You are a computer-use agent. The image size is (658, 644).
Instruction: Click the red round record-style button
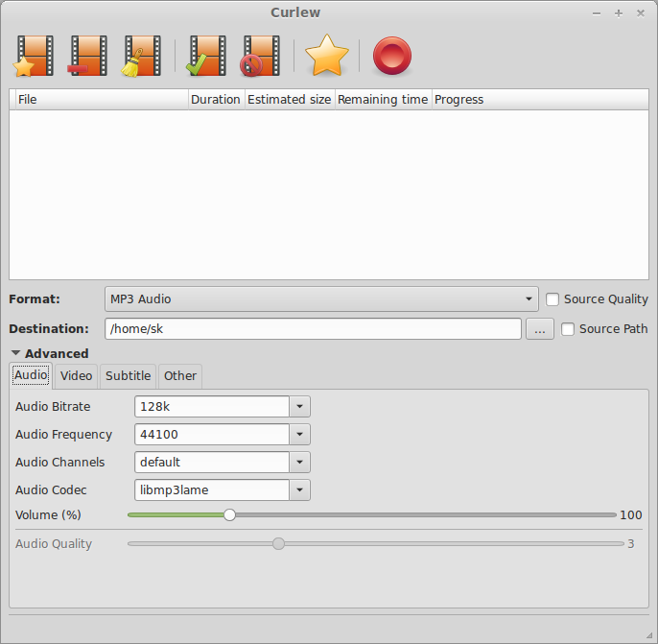(x=392, y=56)
